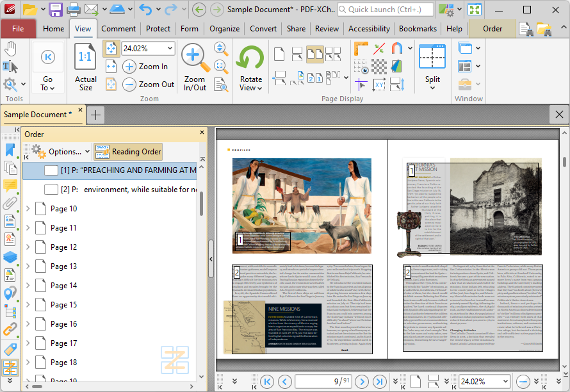
Task: Toggle rulers display icon
Action: click(x=361, y=49)
